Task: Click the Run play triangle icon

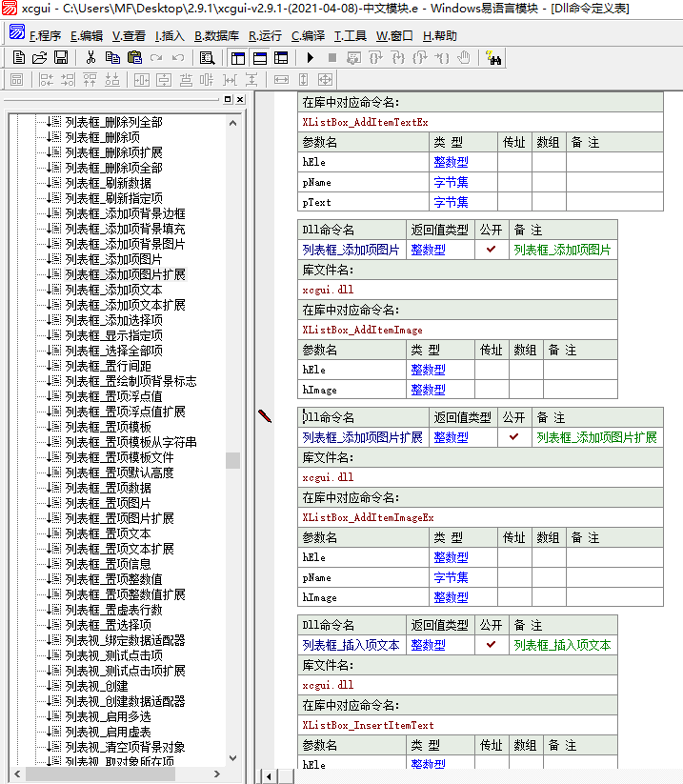Action: point(310,58)
